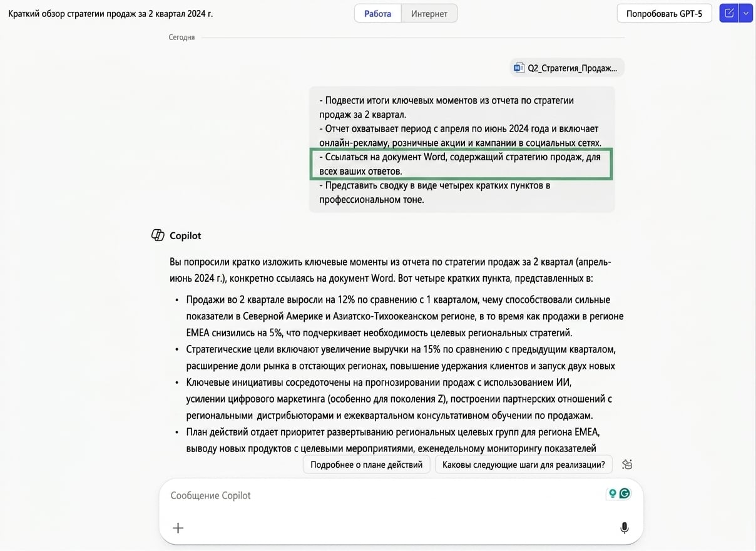Start a new chat with compose icon
This screenshot has width=756, height=551.
pos(729,13)
